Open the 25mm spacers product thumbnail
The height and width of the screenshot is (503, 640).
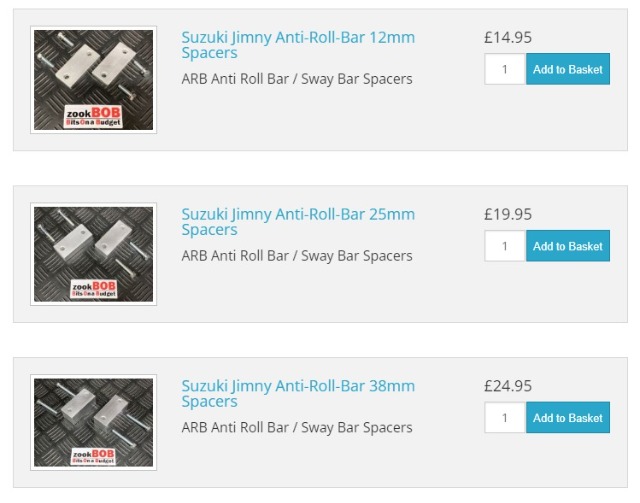click(x=93, y=254)
